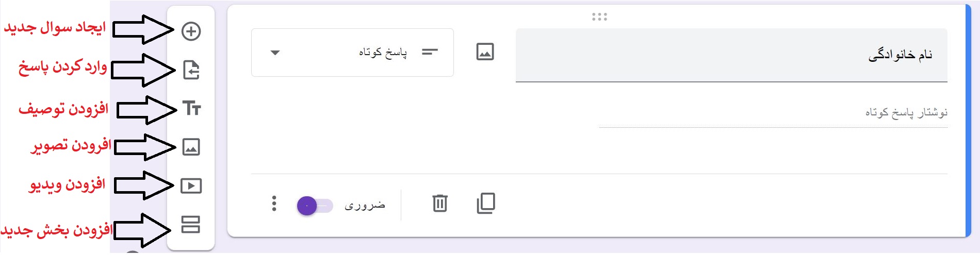Click the import questions icon
The image size is (980, 255).
pyautogui.click(x=191, y=70)
